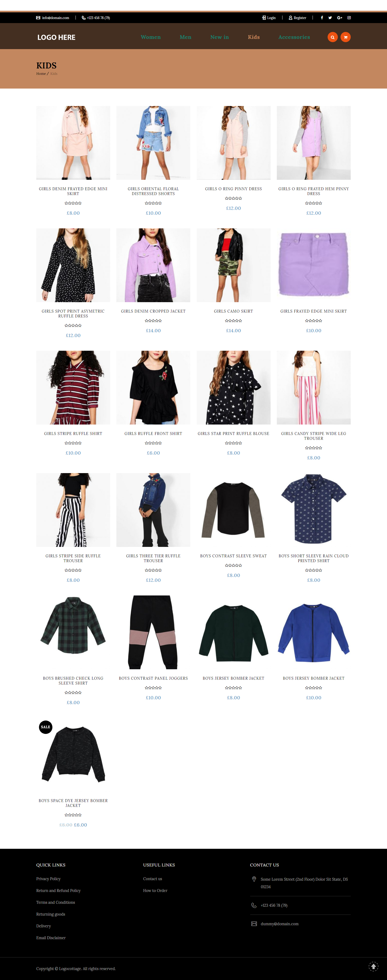Open the Accessories menu item
The image size is (387, 980).
pos(294,37)
